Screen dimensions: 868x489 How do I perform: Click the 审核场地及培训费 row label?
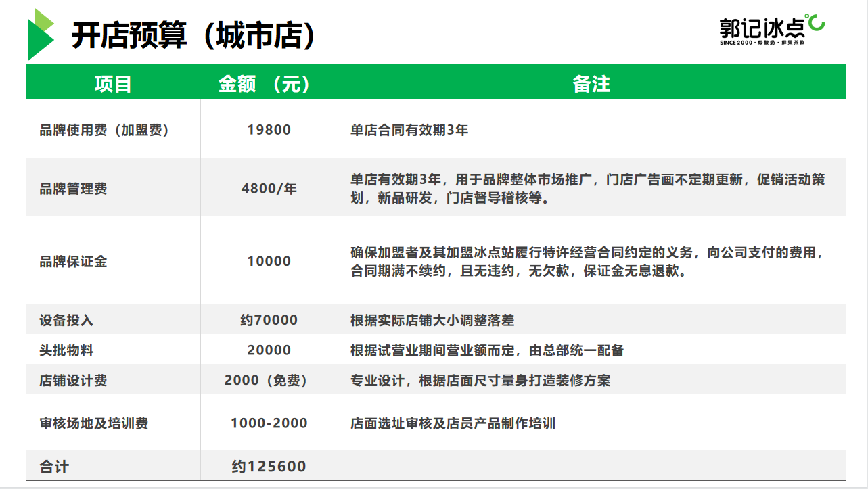pos(93,424)
